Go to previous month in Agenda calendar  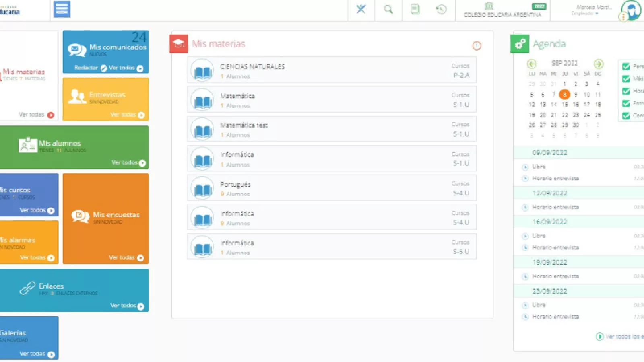click(532, 64)
